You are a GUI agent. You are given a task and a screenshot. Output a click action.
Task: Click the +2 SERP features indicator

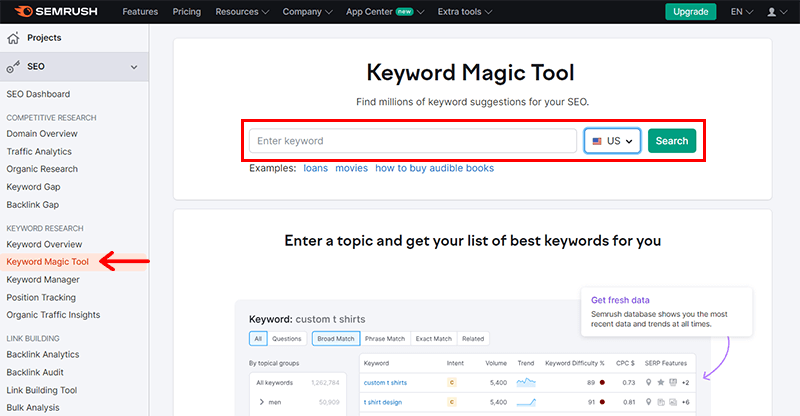pos(685,383)
